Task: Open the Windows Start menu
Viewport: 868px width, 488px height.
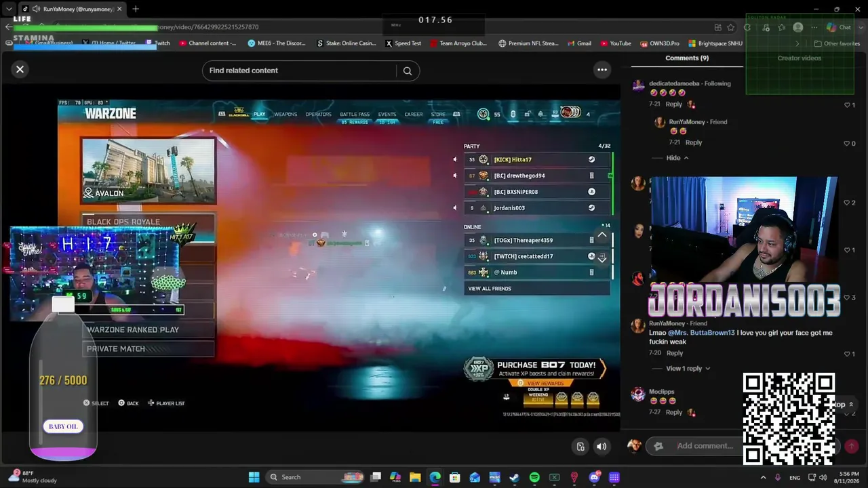Action: [x=254, y=477]
